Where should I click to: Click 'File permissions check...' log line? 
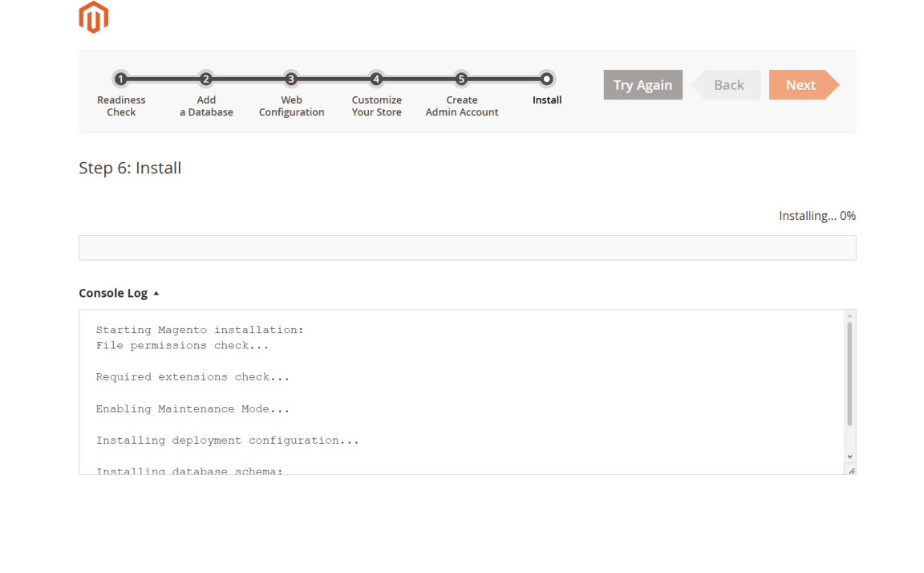(183, 345)
